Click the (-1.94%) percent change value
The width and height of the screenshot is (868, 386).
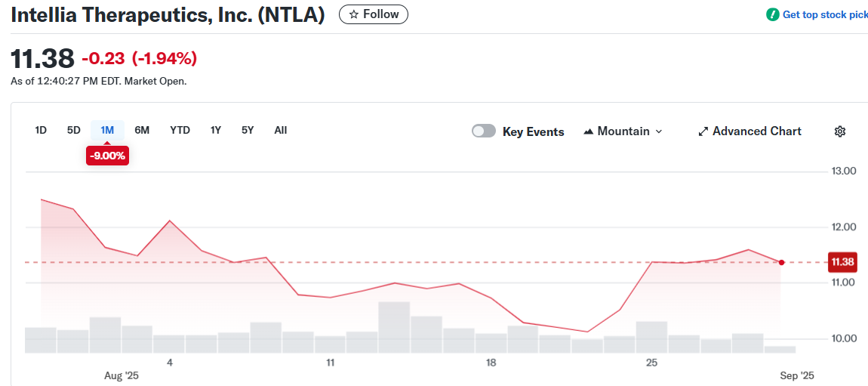165,57
